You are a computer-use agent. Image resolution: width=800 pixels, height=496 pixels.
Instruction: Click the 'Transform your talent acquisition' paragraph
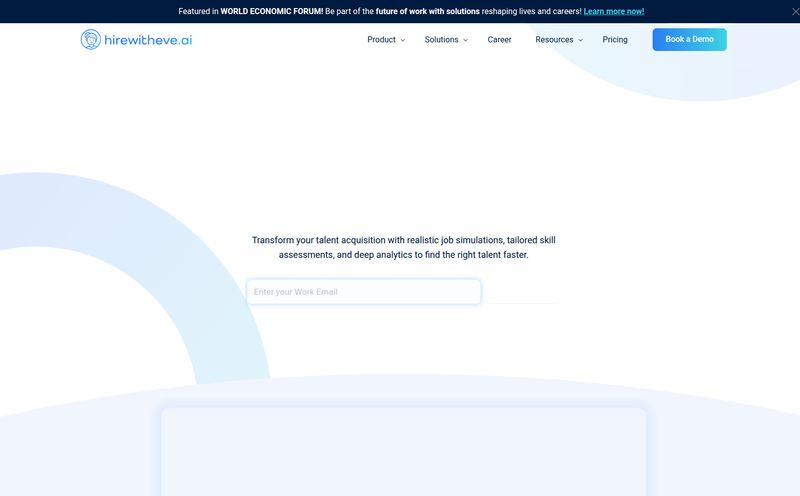(404, 247)
